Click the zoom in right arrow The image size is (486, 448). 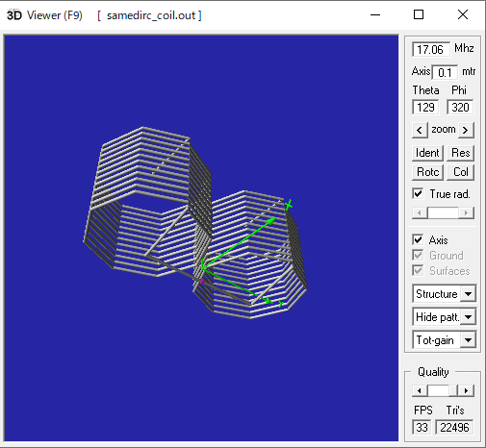pyautogui.click(x=466, y=130)
